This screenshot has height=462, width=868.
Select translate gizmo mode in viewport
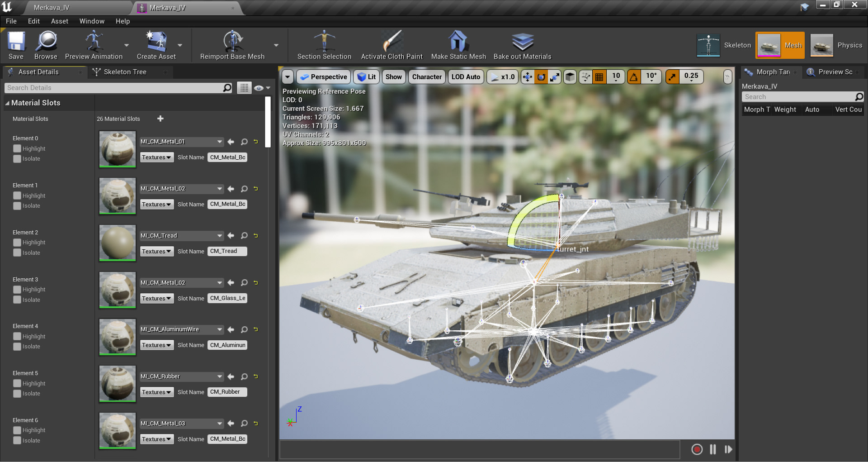[x=527, y=77]
